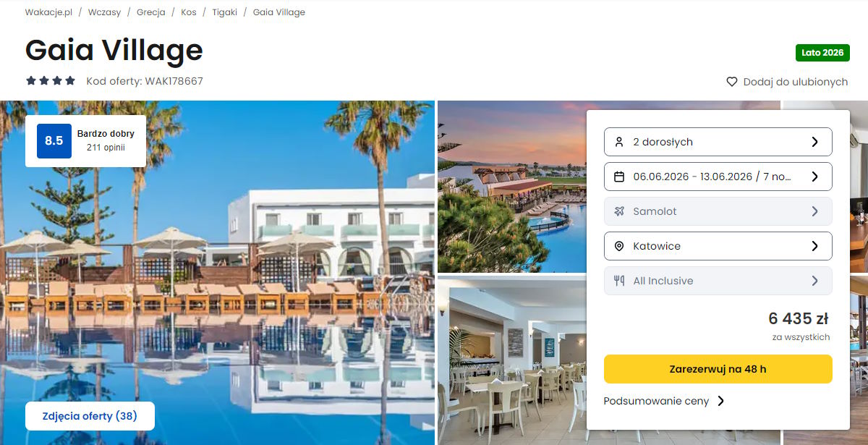Click the calendar icon in the date field
Viewport: 868px width, 445px height.
tap(618, 177)
